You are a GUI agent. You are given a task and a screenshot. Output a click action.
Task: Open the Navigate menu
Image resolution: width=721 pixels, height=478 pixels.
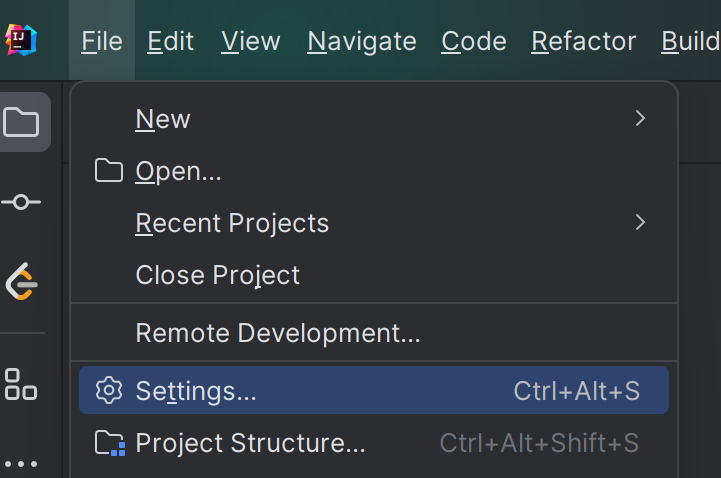coord(362,41)
